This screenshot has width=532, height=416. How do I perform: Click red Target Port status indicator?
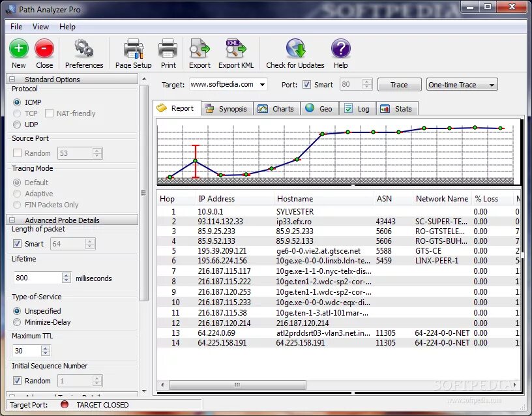(x=64, y=404)
